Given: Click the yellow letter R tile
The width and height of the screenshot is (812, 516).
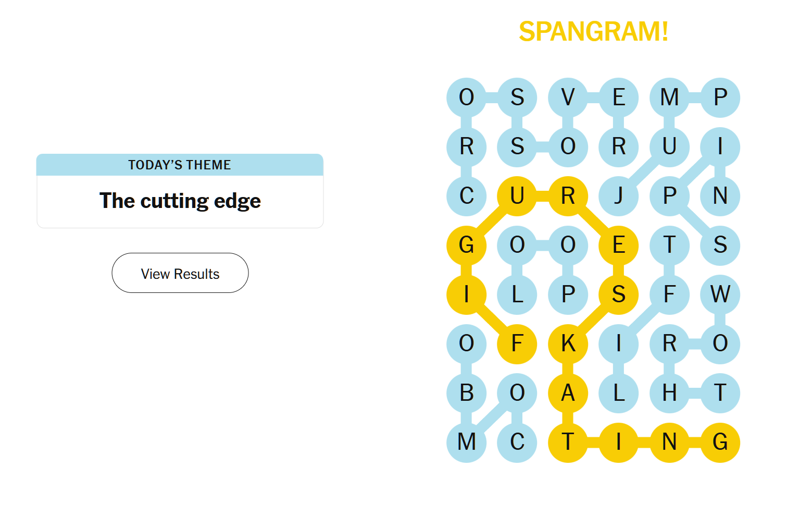Looking at the screenshot, I should (x=568, y=196).
